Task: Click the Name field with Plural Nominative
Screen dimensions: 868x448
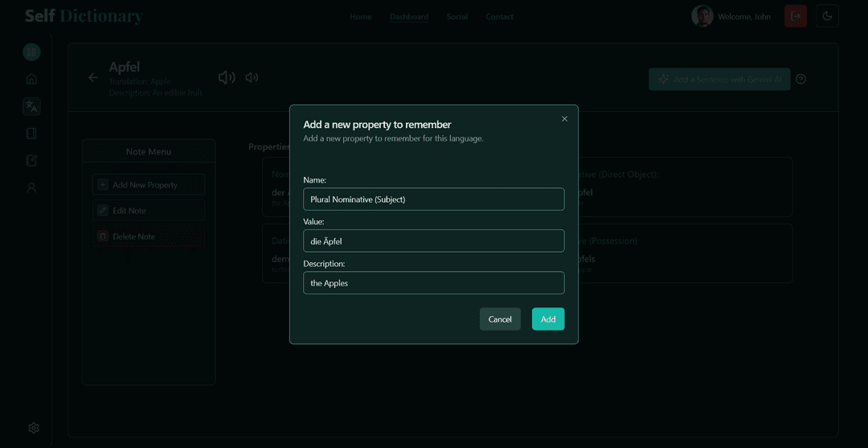Action: [x=433, y=199]
